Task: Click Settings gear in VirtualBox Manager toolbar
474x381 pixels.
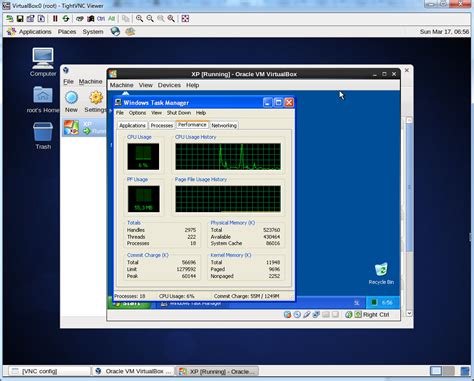Action: (96, 102)
